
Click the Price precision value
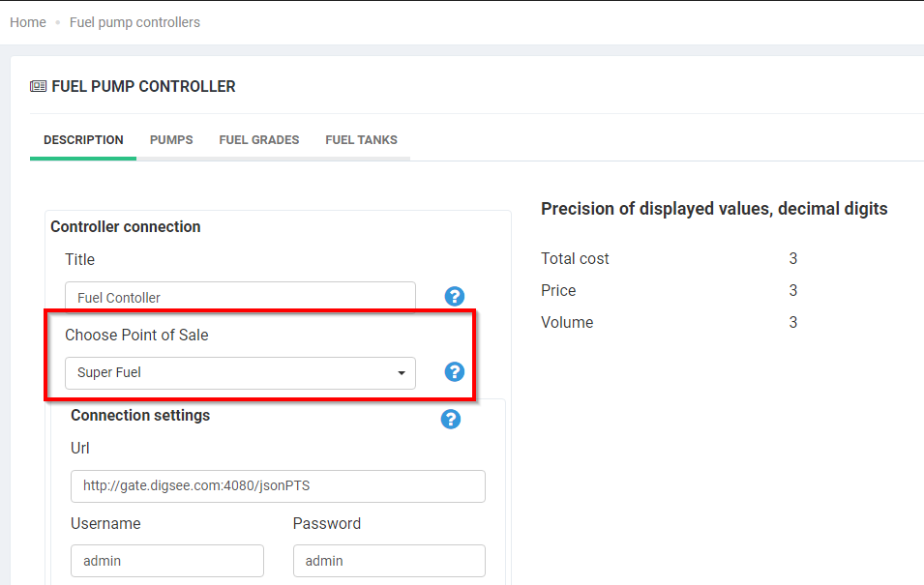click(792, 290)
